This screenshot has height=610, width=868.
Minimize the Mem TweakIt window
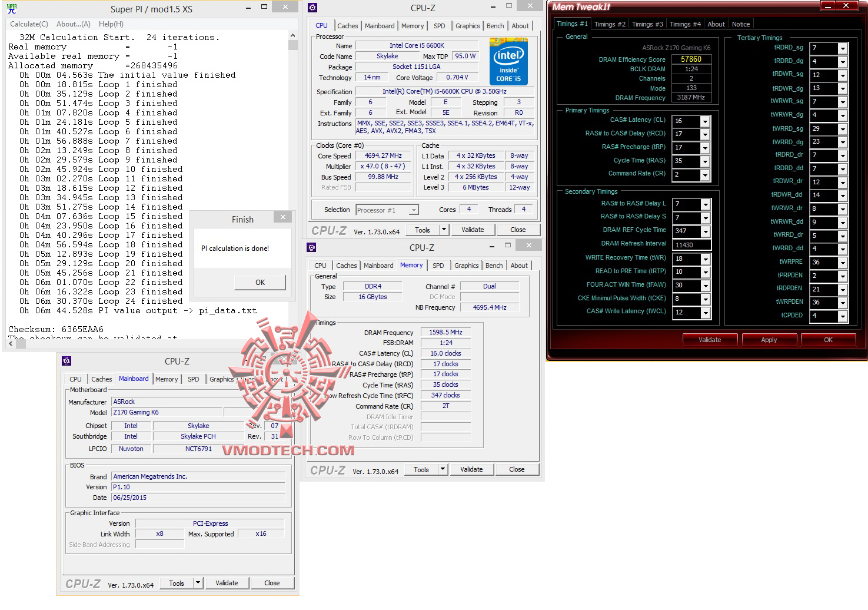click(827, 6)
